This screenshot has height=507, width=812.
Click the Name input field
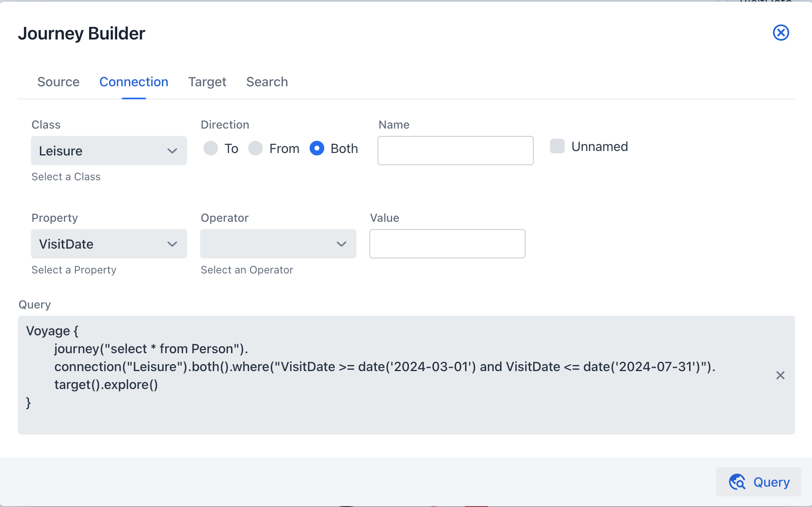click(455, 151)
